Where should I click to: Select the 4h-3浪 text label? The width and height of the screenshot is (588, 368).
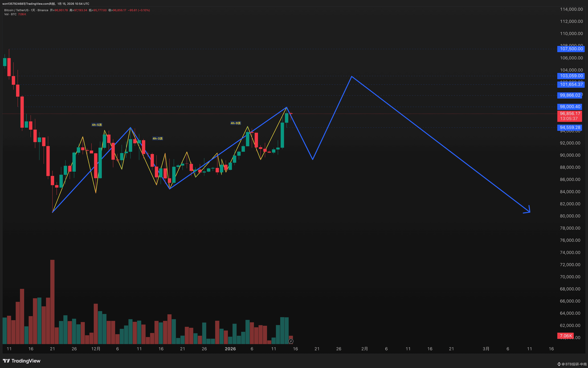(158, 138)
